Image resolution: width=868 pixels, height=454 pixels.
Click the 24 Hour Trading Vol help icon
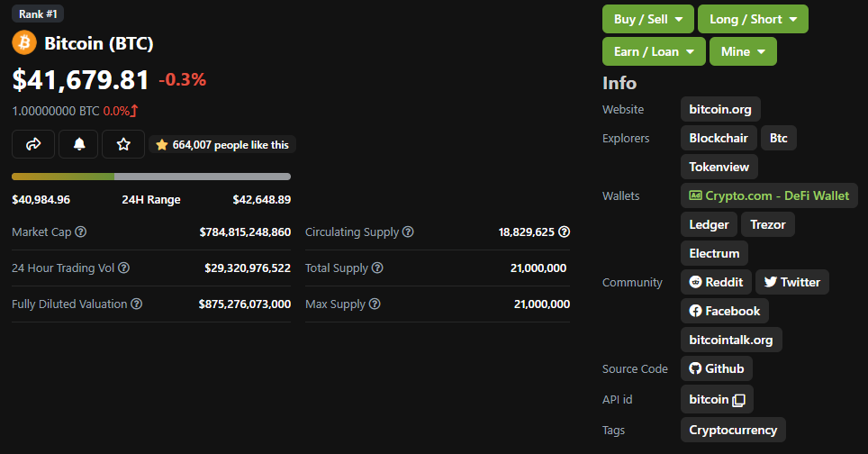click(124, 268)
